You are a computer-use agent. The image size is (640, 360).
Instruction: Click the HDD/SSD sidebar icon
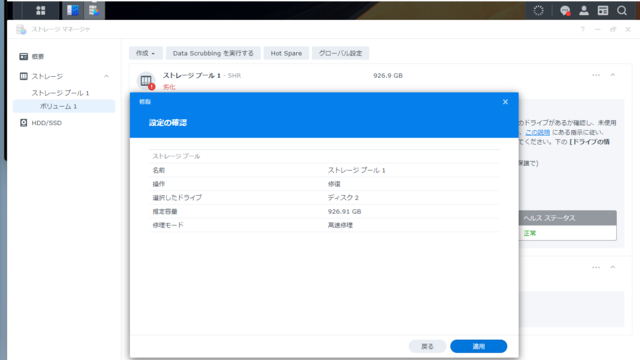coord(24,123)
